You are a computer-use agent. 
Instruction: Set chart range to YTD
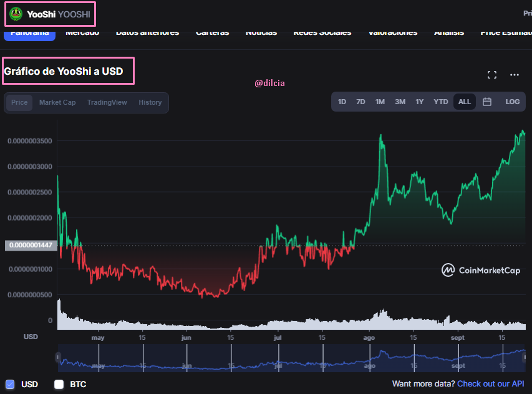tap(441, 102)
